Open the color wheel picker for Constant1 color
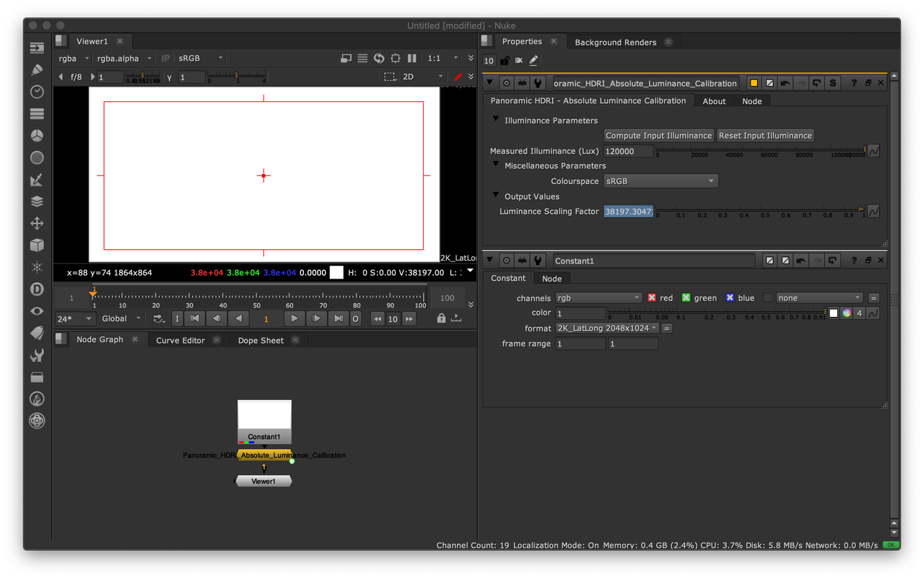 (847, 313)
